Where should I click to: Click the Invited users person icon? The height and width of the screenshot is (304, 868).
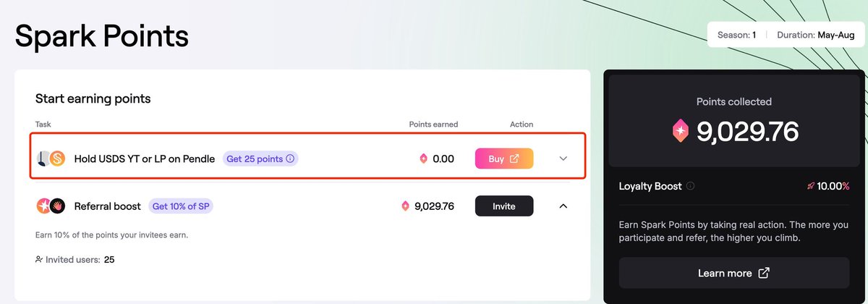point(39,259)
